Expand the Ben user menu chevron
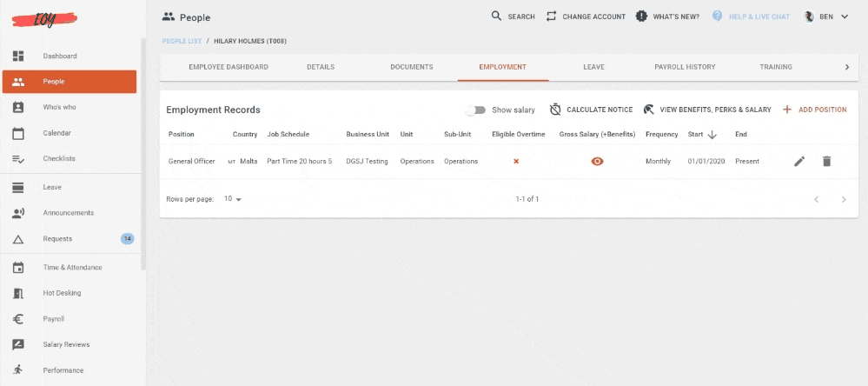This screenshot has height=386, width=868. tap(845, 17)
